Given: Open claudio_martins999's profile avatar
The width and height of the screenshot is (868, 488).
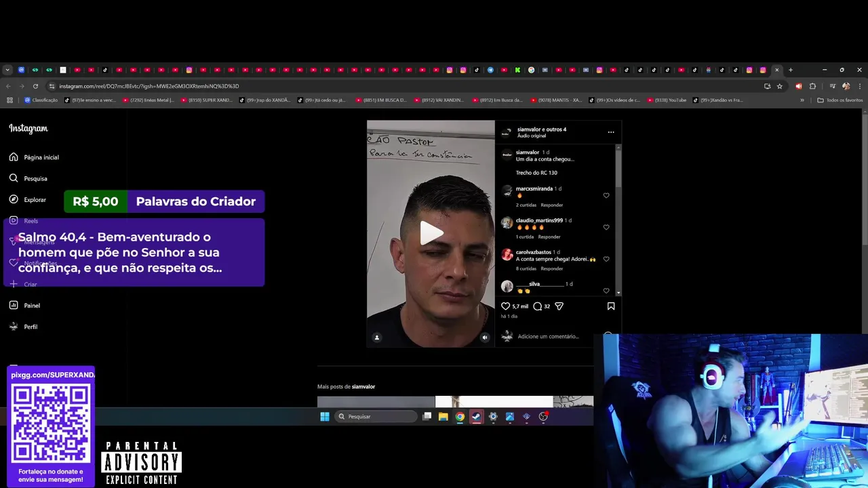Looking at the screenshot, I should point(507,223).
